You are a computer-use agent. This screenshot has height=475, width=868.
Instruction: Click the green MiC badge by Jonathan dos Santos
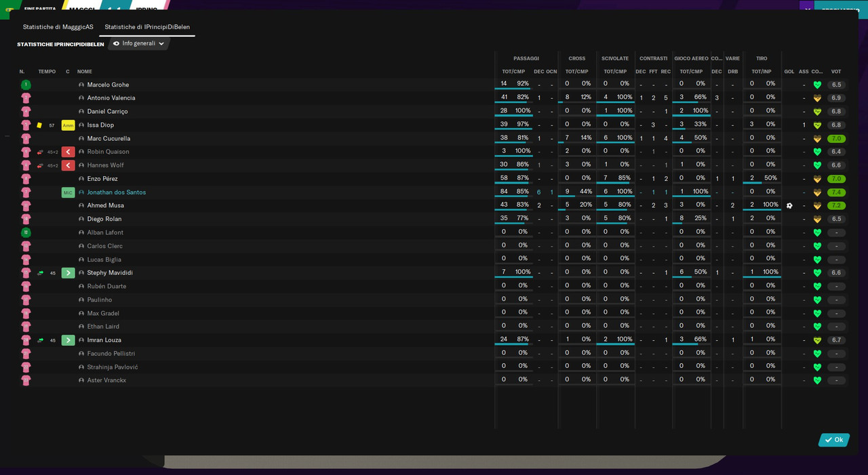pyautogui.click(x=68, y=192)
